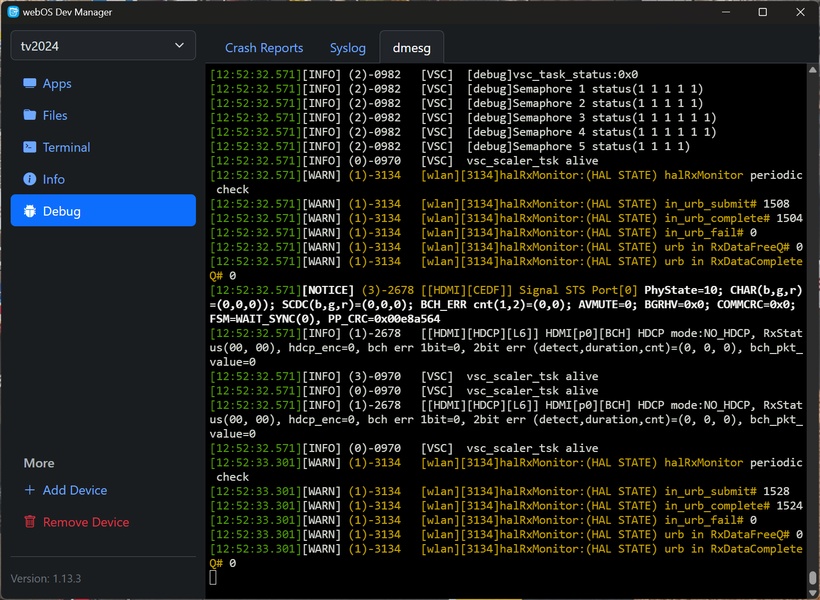Click the Files folder icon
Image resolution: width=820 pixels, height=600 pixels.
(x=30, y=116)
